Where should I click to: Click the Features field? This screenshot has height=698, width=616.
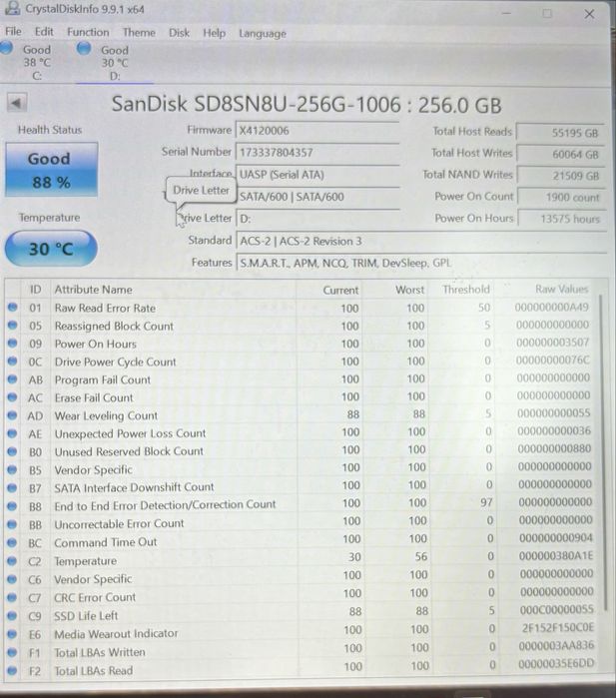421,263
